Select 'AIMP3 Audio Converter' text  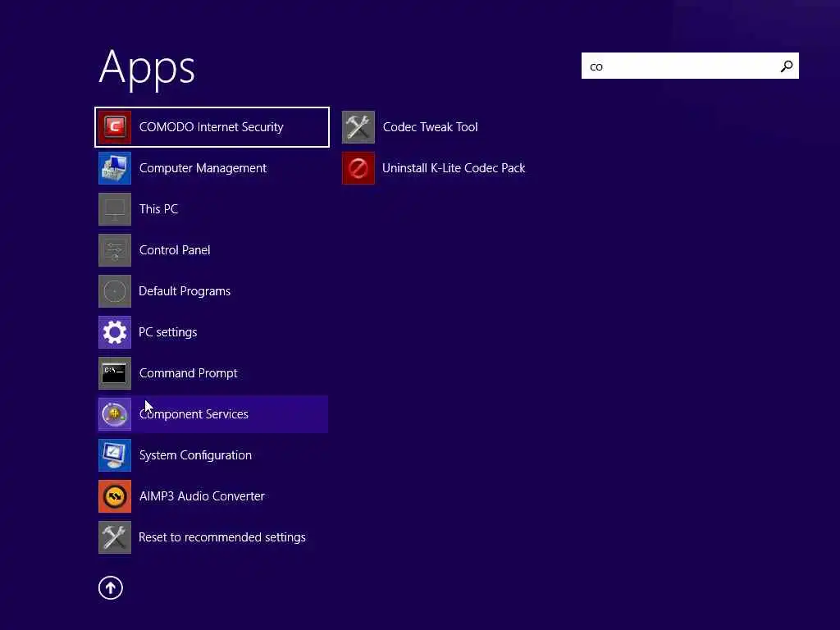(202, 496)
